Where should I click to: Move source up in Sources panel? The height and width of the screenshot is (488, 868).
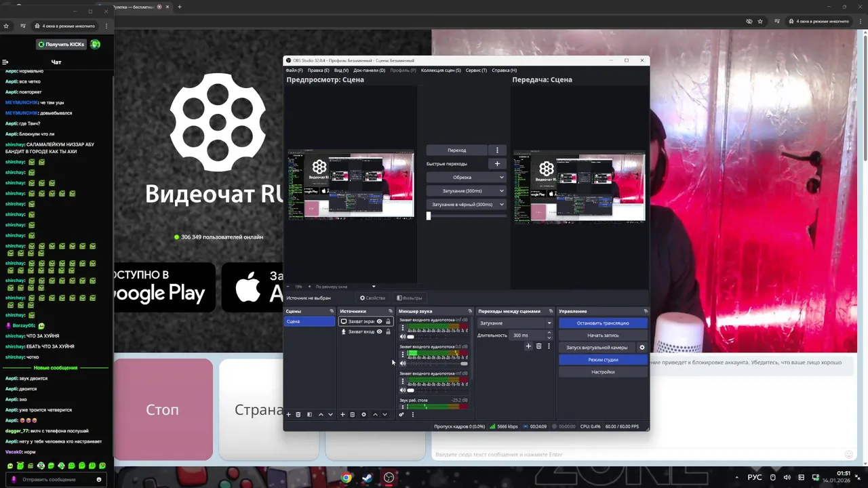[x=375, y=414]
